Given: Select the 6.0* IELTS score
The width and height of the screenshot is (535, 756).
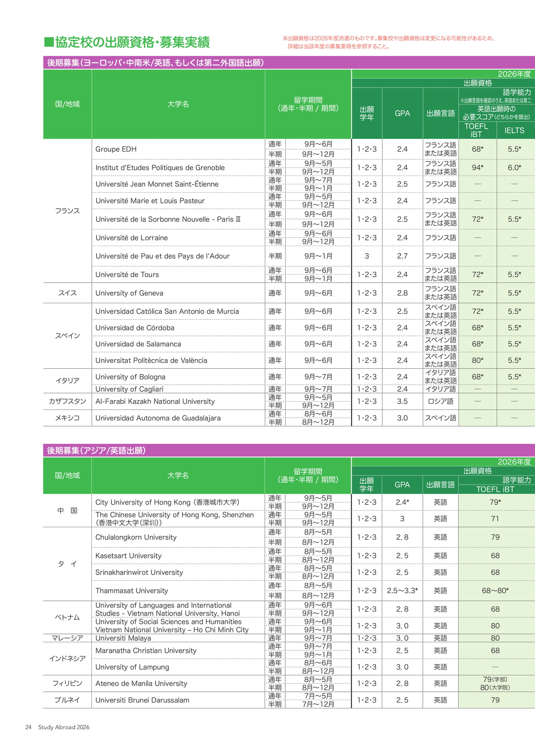Looking at the screenshot, I should tap(515, 168).
